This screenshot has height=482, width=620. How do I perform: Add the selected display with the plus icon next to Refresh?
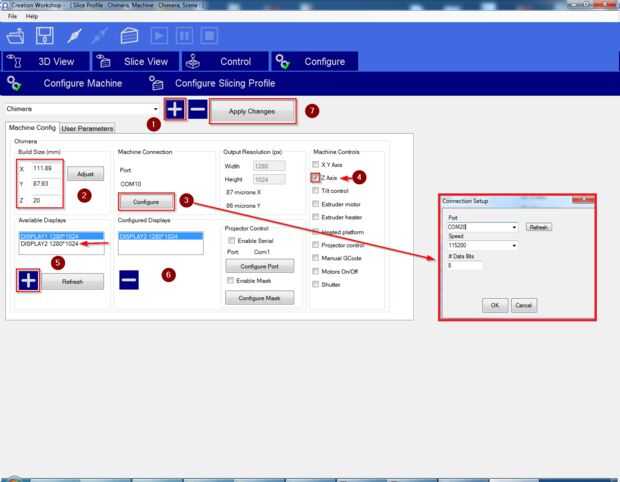pos(28,280)
